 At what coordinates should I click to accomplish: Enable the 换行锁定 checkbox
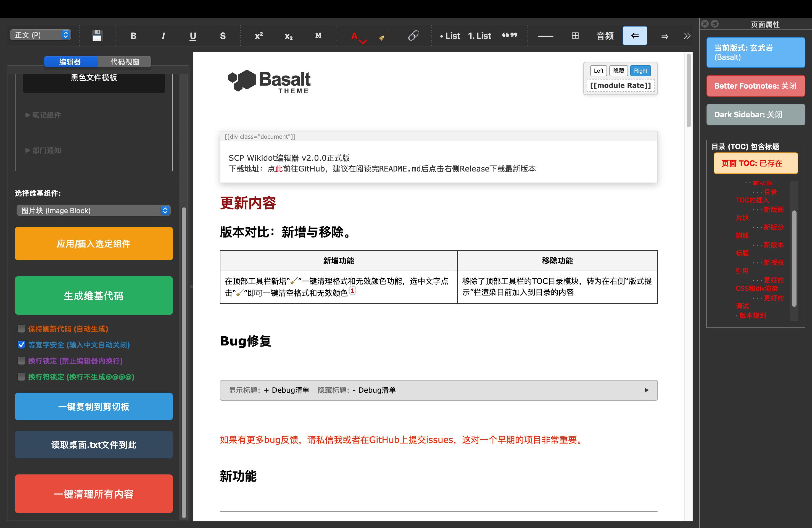(x=22, y=361)
